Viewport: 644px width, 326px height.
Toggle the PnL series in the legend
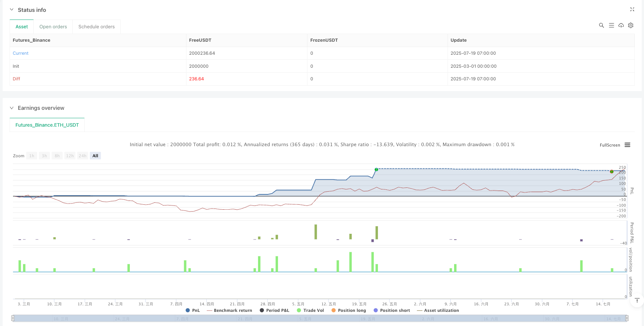pos(193,310)
